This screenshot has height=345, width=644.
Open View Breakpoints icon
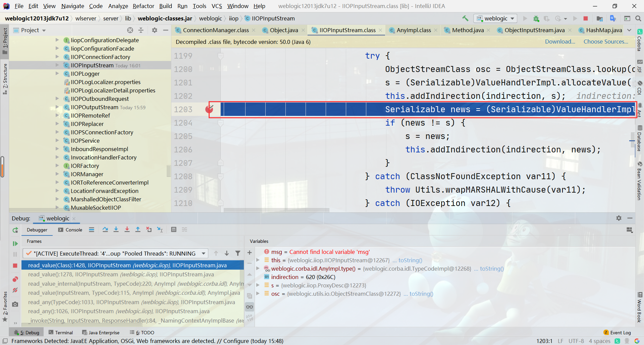tap(15, 279)
